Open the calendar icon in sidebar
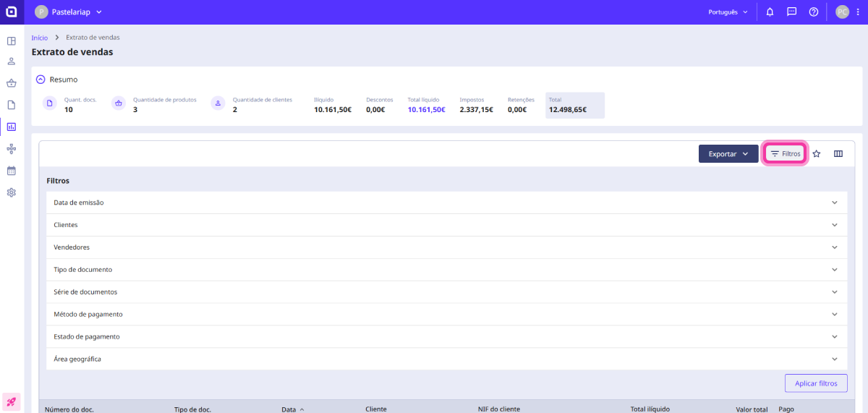This screenshot has width=868, height=413. [12, 171]
